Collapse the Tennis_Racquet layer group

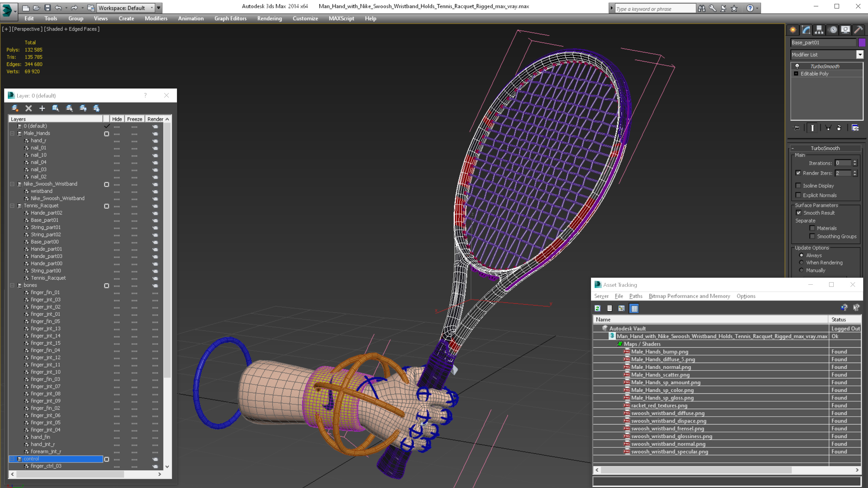point(12,205)
